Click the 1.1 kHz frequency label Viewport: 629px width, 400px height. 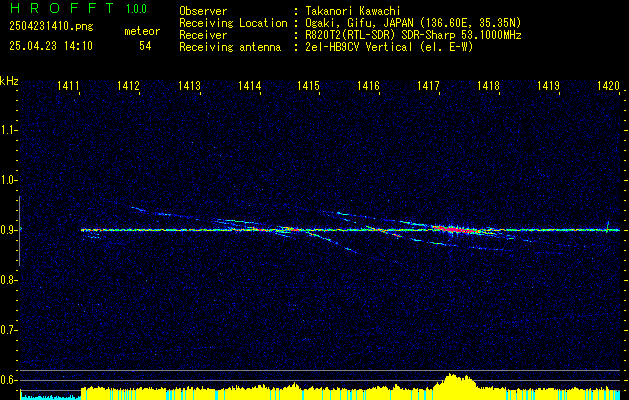pyautogui.click(x=8, y=130)
